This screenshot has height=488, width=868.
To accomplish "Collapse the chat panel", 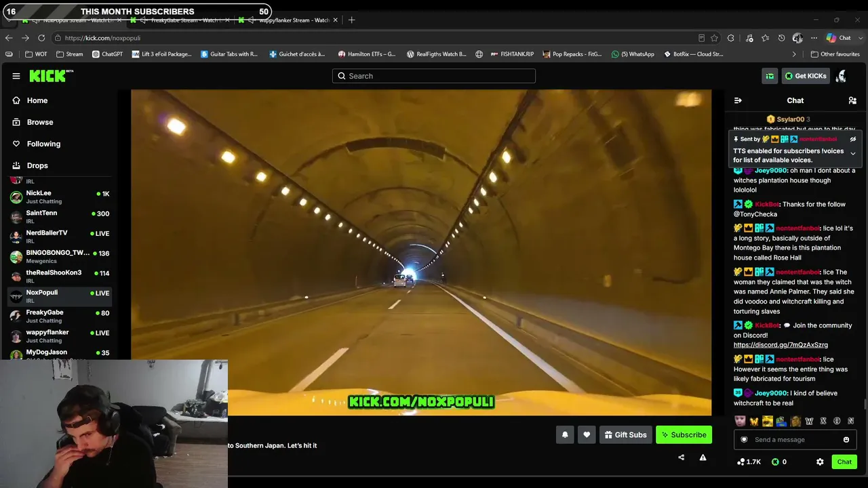I will tap(738, 100).
